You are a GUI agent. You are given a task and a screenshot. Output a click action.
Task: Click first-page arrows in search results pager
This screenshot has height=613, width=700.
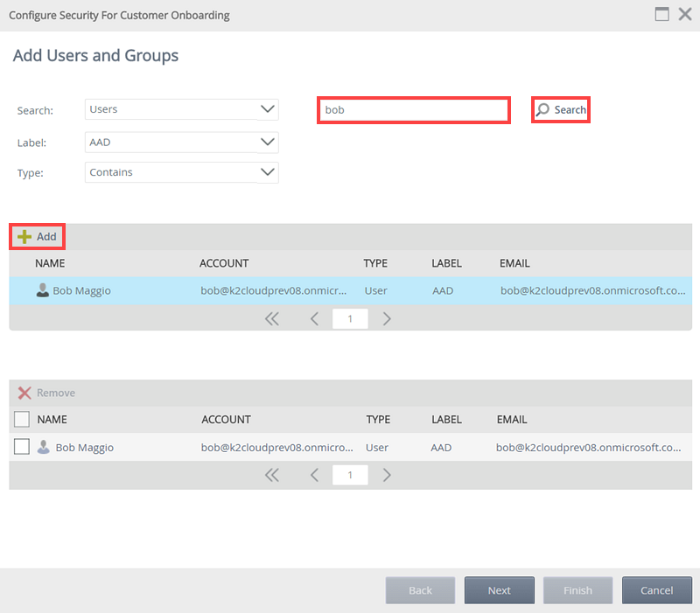pos(271,319)
